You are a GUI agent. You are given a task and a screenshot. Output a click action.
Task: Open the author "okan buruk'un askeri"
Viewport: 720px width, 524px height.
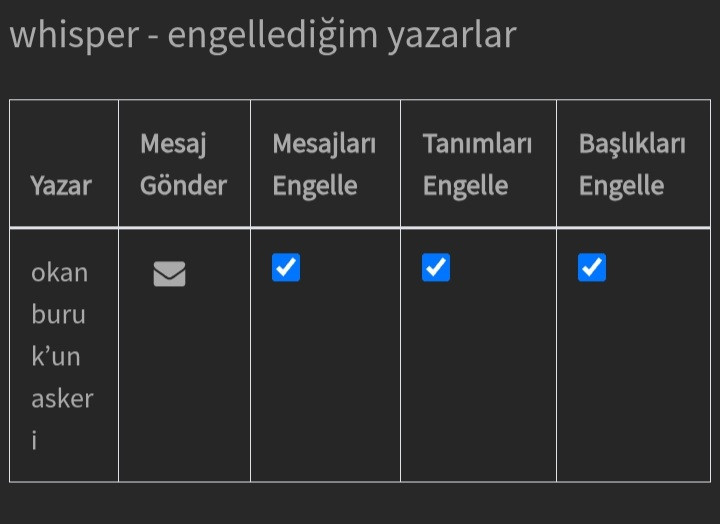tap(61, 356)
